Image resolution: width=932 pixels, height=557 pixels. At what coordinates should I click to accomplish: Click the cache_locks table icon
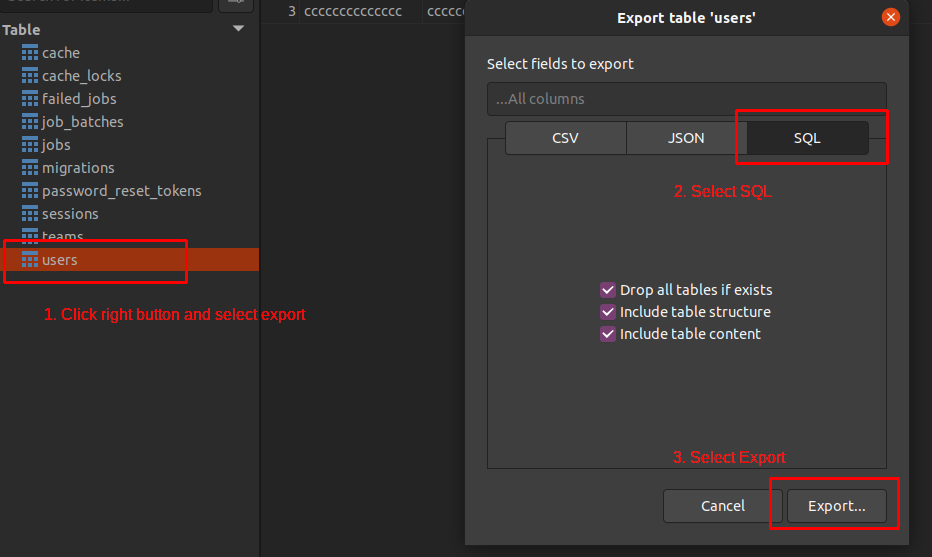coord(30,76)
